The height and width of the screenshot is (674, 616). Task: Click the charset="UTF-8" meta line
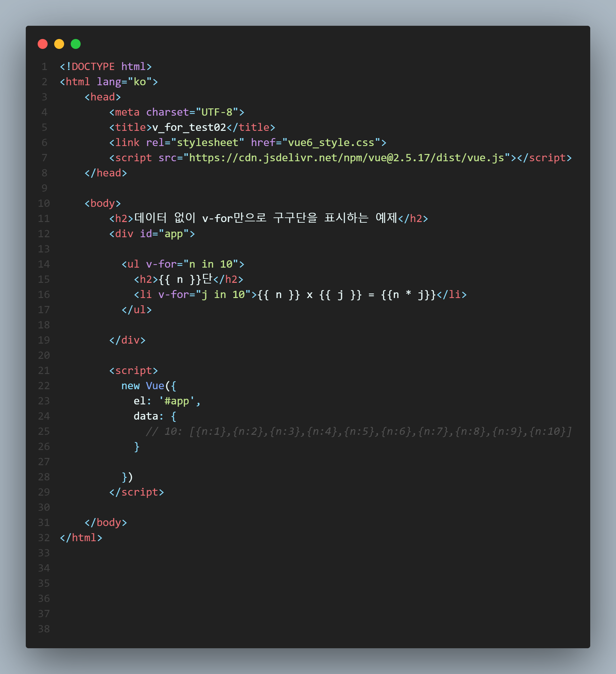point(176,112)
